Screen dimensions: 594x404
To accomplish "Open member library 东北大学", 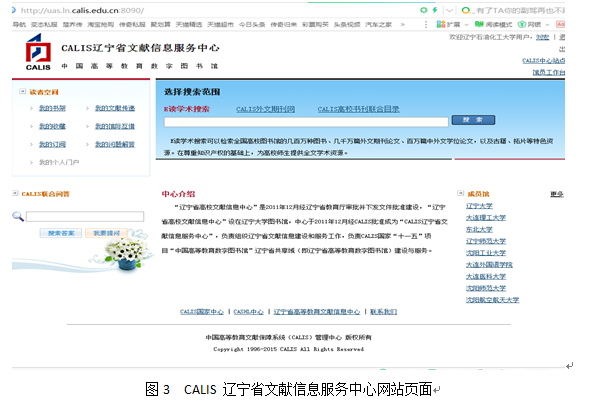I will coord(479,229).
